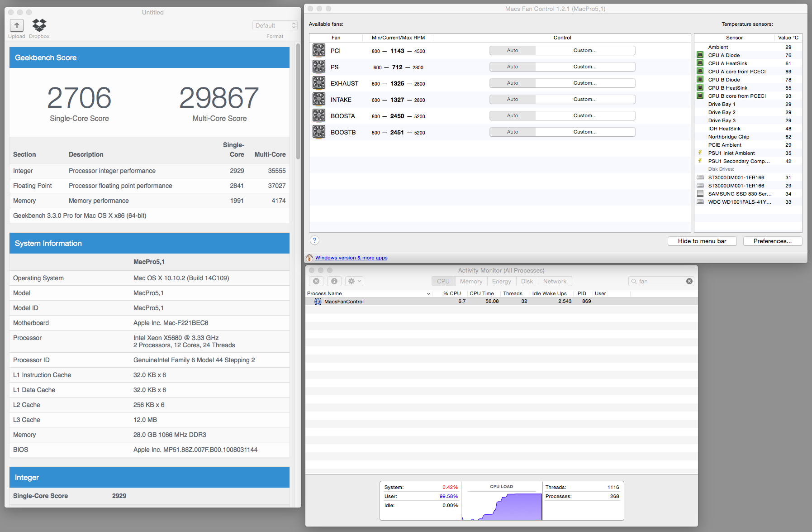
Task: Open Windows version & more apps link
Action: pos(351,258)
